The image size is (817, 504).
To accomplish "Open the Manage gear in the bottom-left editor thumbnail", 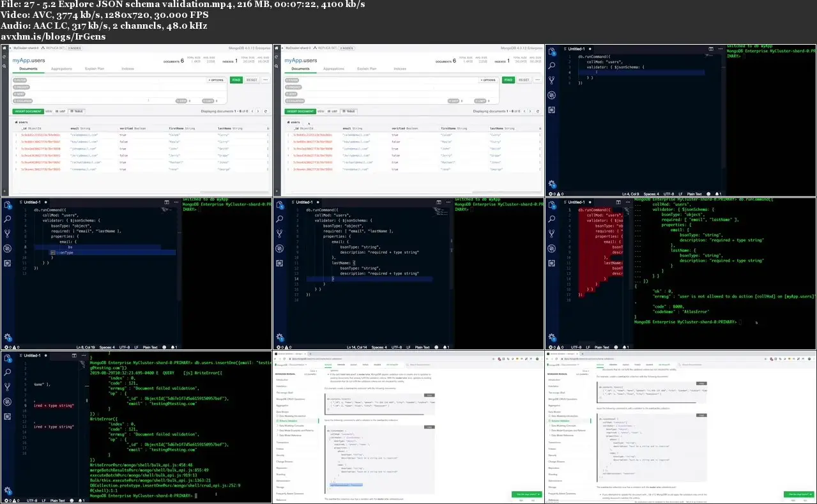I will (8, 490).
